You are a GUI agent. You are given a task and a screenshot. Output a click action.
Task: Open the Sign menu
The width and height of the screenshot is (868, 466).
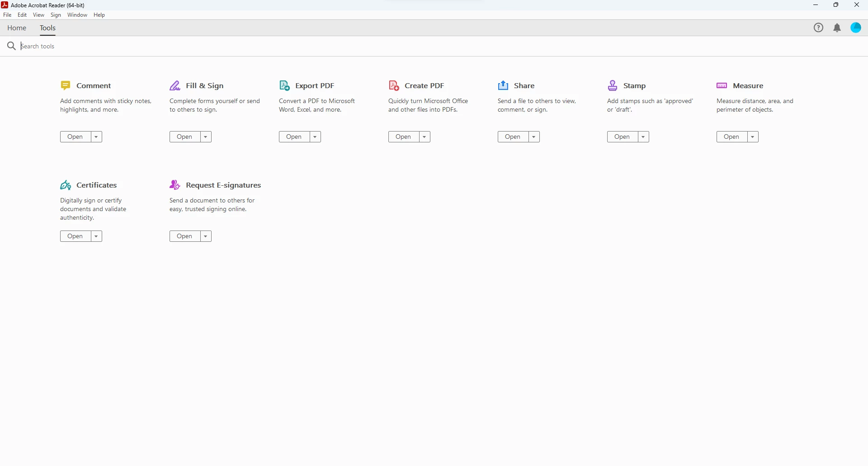pyautogui.click(x=56, y=15)
